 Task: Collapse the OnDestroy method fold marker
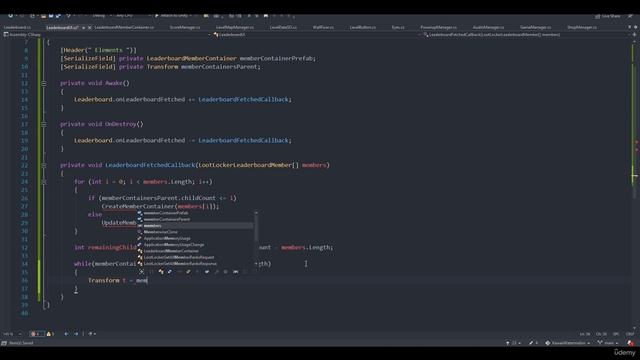pos(44,124)
